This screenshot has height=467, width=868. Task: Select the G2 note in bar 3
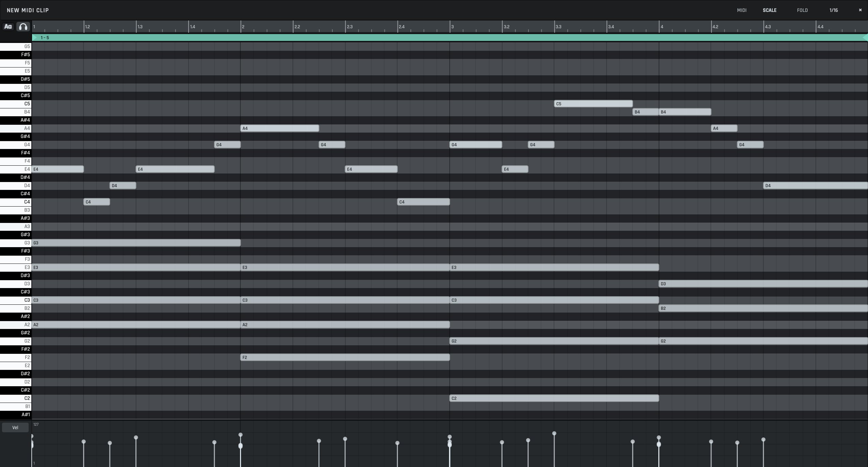coord(554,341)
